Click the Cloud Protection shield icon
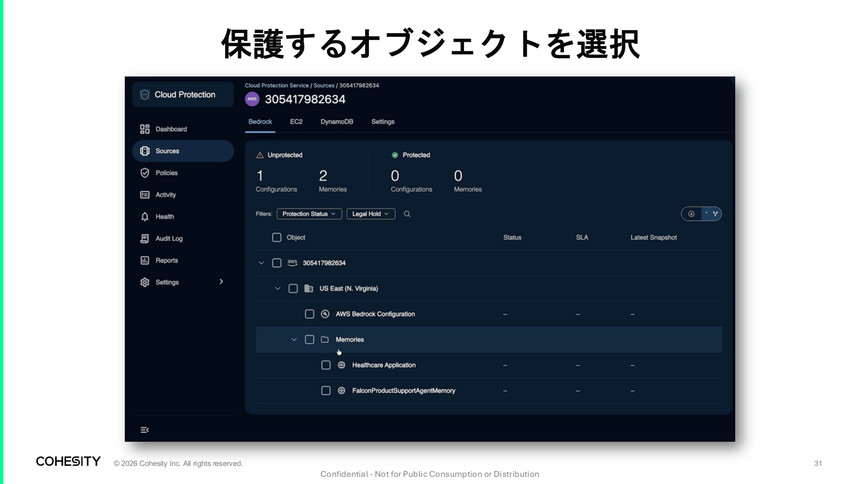860x484 pixels. click(144, 94)
